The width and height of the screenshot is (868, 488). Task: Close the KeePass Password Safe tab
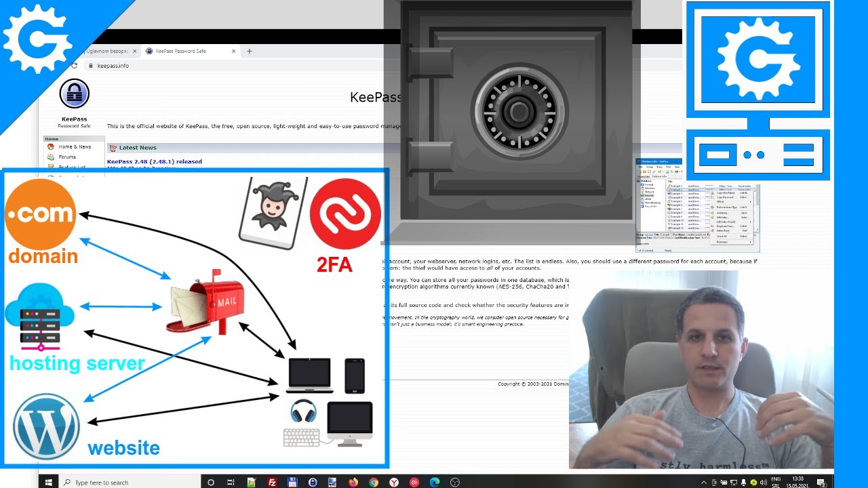pyautogui.click(x=233, y=51)
